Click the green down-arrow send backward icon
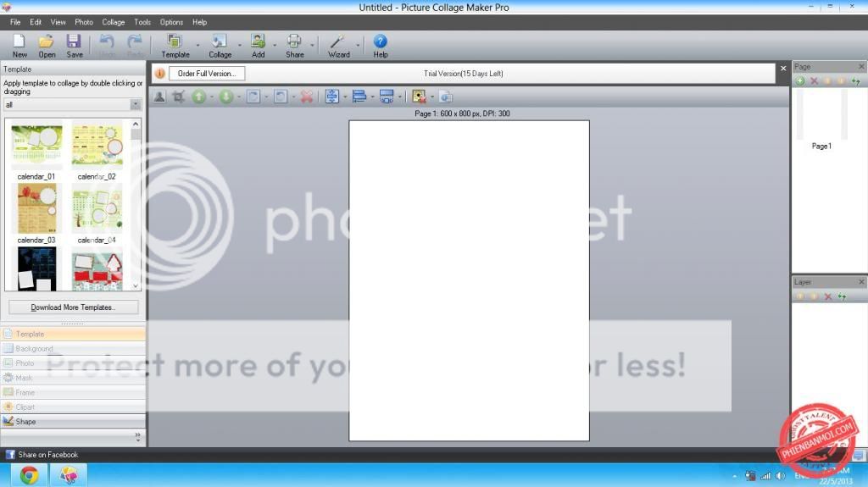868x487 pixels. point(225,97)
